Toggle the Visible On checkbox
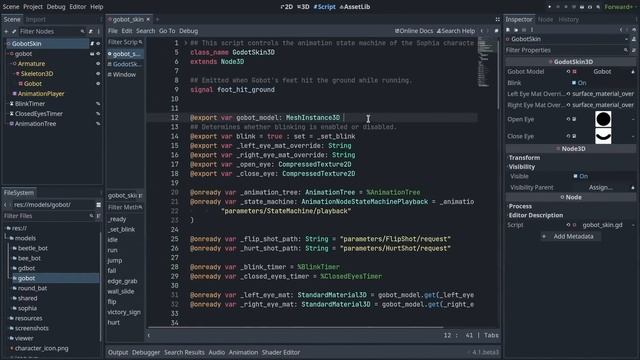 tap(575, 176)
